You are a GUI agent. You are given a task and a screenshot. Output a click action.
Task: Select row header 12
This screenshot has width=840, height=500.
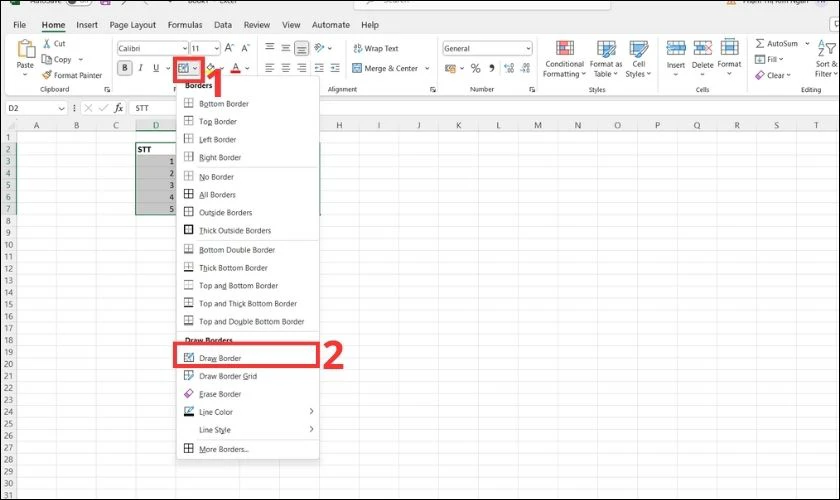click(8, 268)
